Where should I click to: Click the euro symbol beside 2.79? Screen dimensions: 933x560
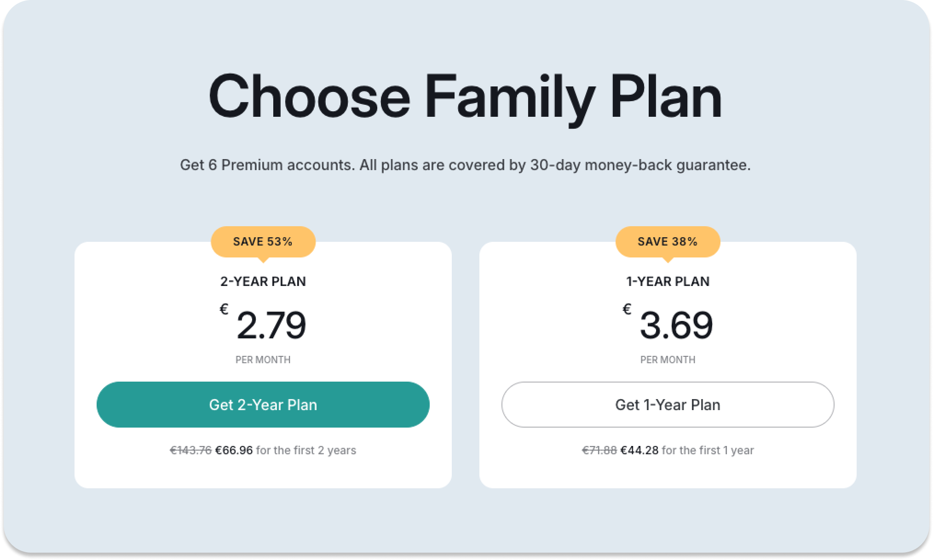tap(224, 310)
